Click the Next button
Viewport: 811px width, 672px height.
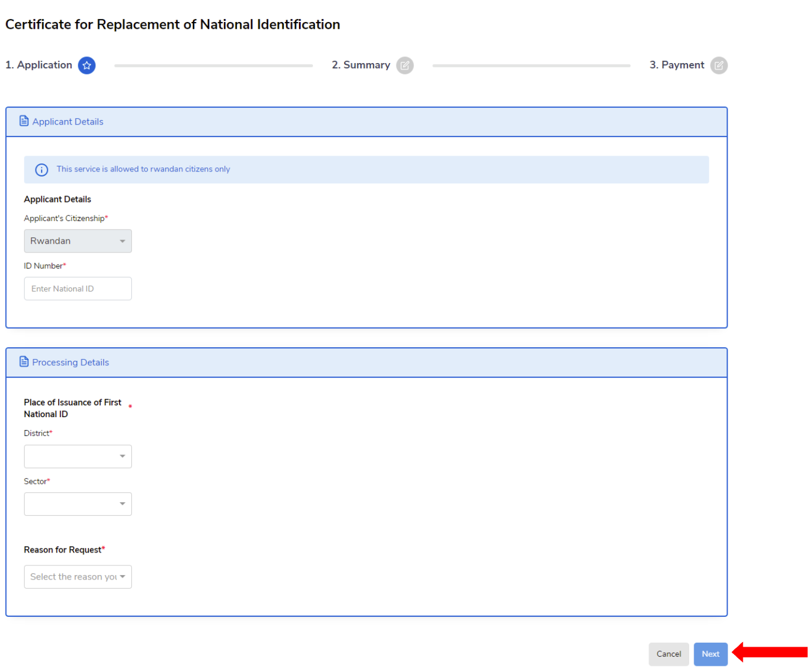[710, 654]
